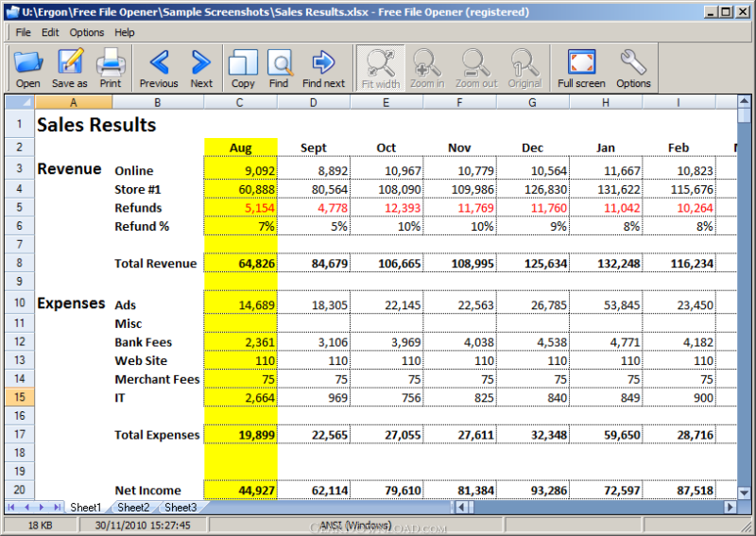Select column I header
Viewport: 756px width, 536px height.
pos(679,102)
